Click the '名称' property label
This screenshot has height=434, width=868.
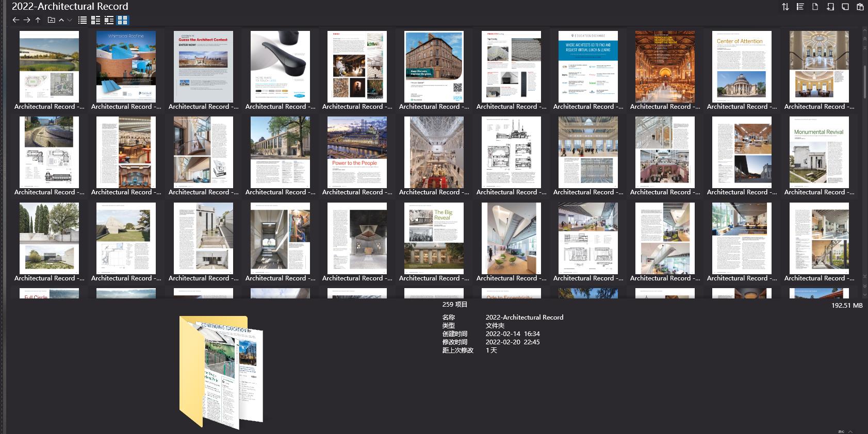pos(449,317)
